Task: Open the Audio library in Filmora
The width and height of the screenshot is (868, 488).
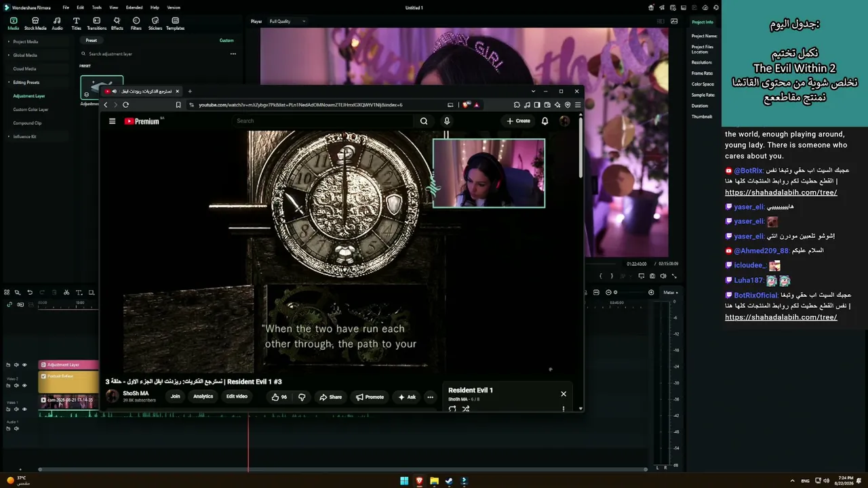Action: [57, 24]
